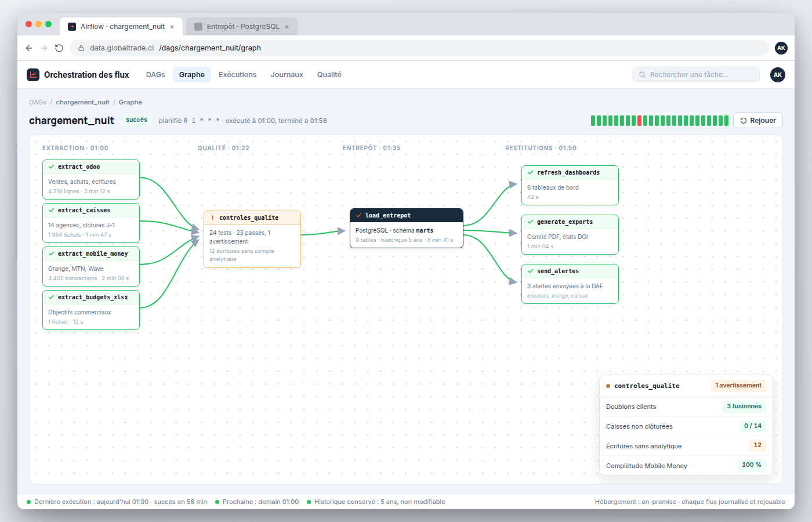Click Historique conservé status entry
Image resolution: width=812 pixels, height=522 pixels.
pos(376,502)
